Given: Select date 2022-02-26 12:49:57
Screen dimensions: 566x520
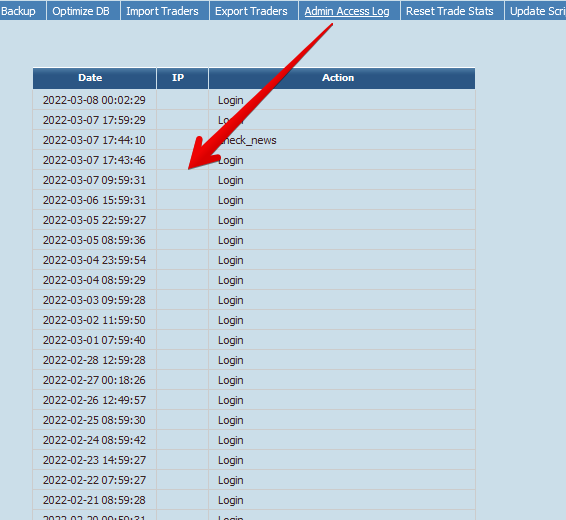Looking at the screenshot, I should [x=94, y=400].
